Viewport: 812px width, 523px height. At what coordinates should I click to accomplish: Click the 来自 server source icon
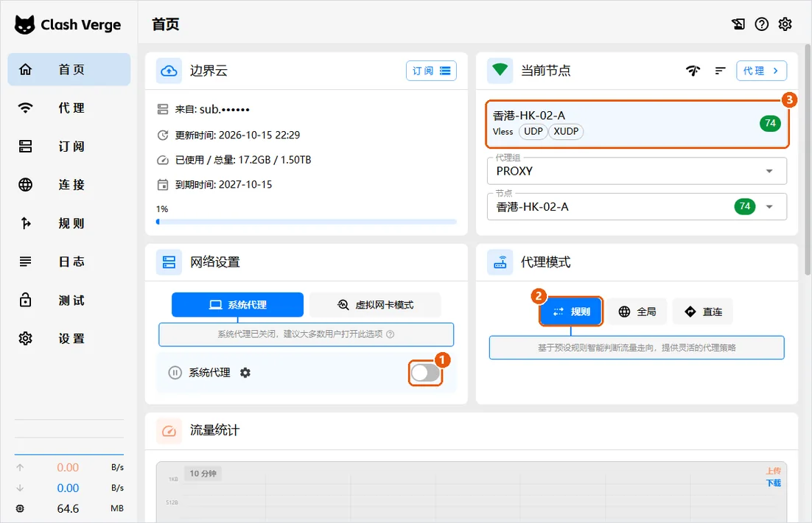(x=163, y=109)
